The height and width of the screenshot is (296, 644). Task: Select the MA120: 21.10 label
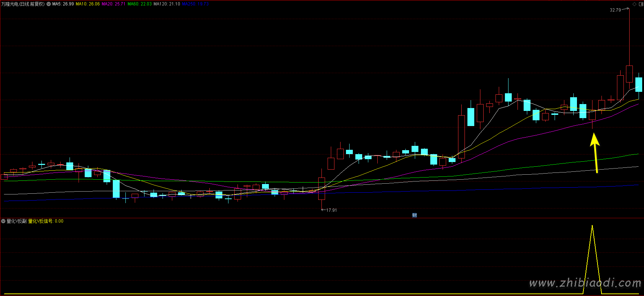[166, 4]
